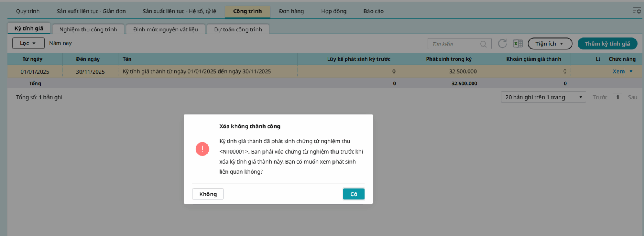Open the Định mức nguyên vật liệu tab
This screenshot has height=236, width=644.
[165, 29]
